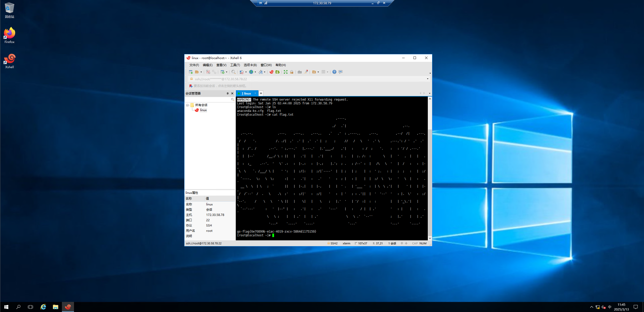Open the font dropdown arrow in toolbar
Screen dimensions: 644x312
264,72
